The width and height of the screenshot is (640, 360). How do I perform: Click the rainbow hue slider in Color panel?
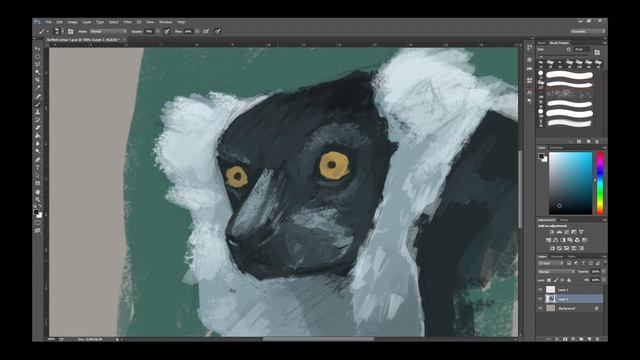[x=600, y=183]
